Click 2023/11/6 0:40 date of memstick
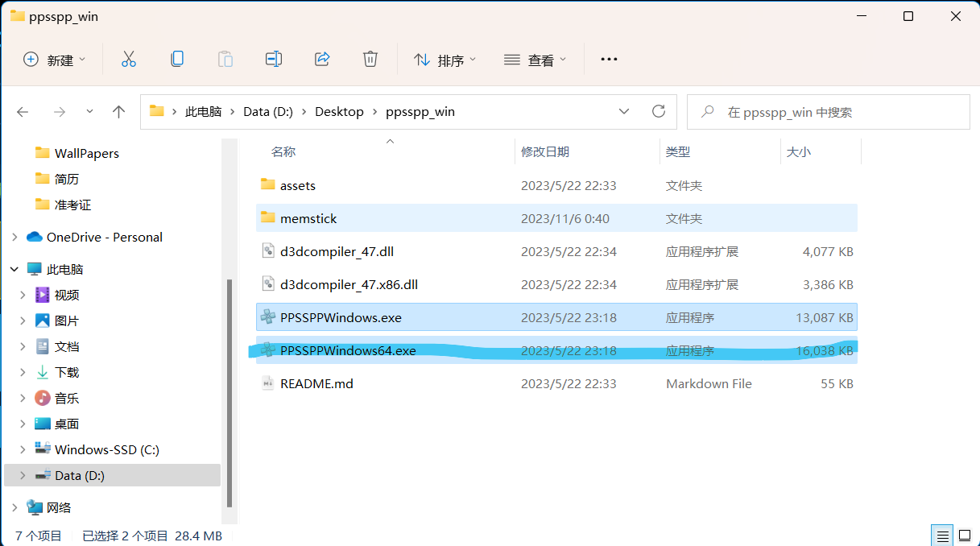The width and height of the screenshot is (980, 546). click(x=565, y=218)
